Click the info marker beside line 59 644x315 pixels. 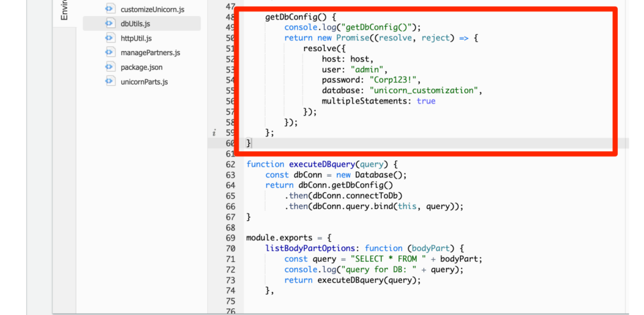(x=214, y=133)
